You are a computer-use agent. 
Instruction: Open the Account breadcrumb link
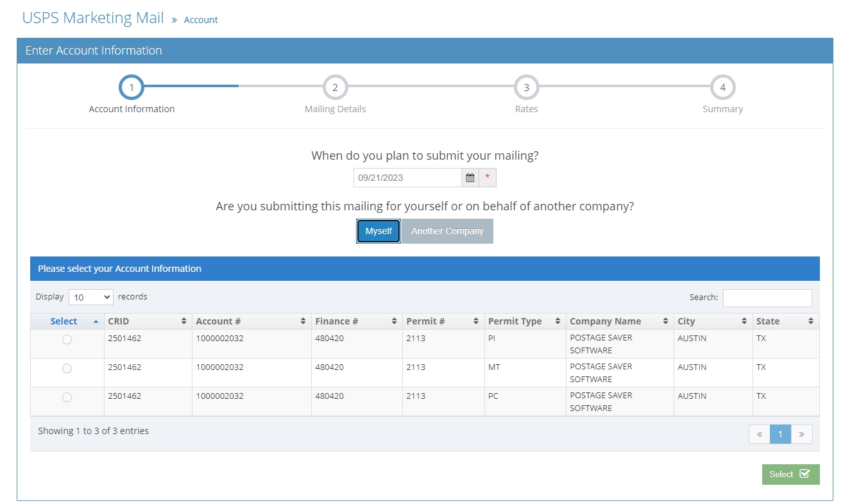(201, 20)
